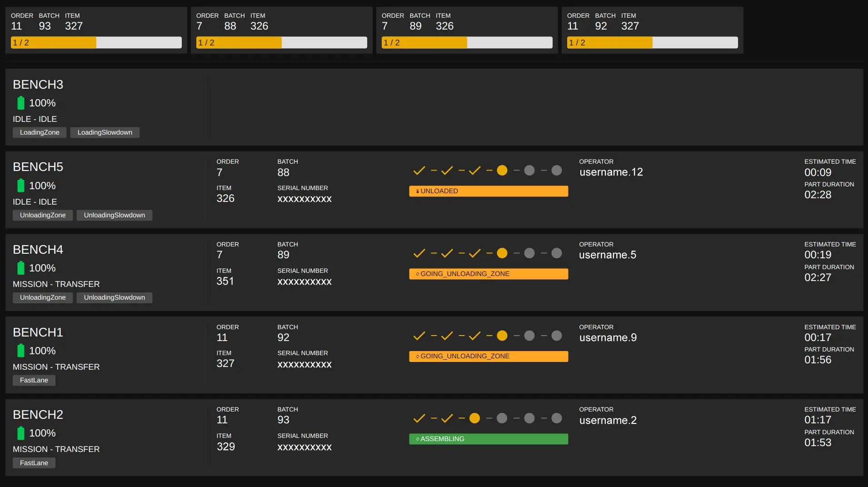Click the icon in BENCH1's GOING_UNLOADING_ZONE badge
This screenshot has width=868, height=487.
[x=417, y=356]
